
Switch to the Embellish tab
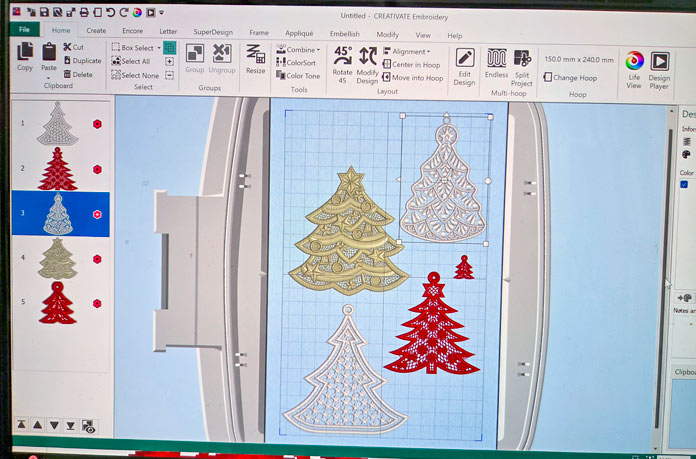coord(344,34)
